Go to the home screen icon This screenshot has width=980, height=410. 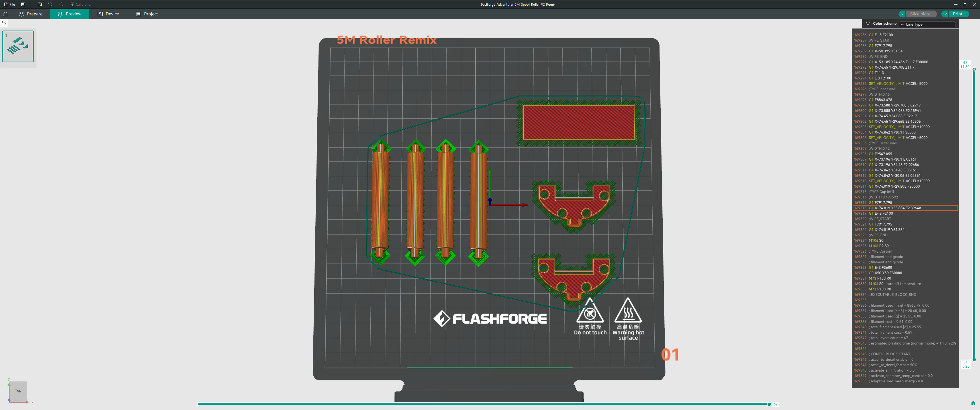pyautogui.click(x=6, y=14)
